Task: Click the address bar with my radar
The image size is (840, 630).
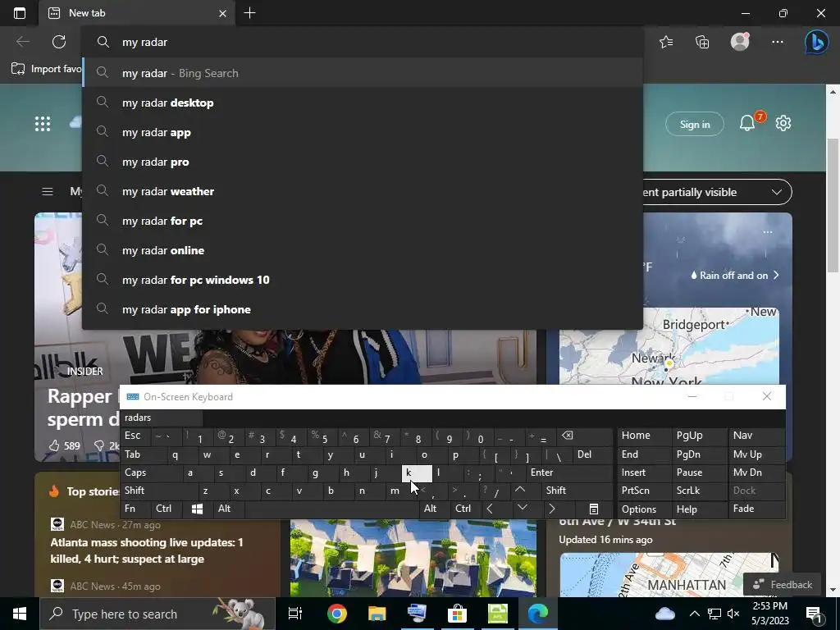Action: point(363,42)
